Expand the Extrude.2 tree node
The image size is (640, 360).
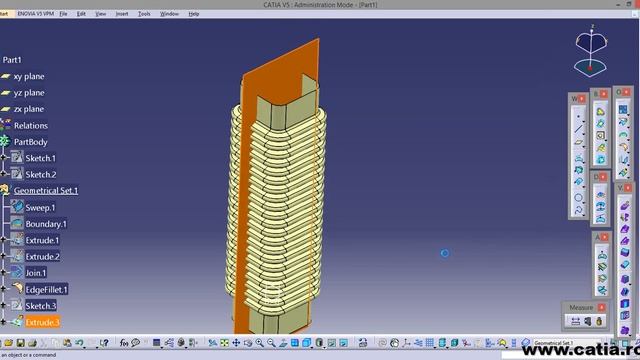(3, 256)
